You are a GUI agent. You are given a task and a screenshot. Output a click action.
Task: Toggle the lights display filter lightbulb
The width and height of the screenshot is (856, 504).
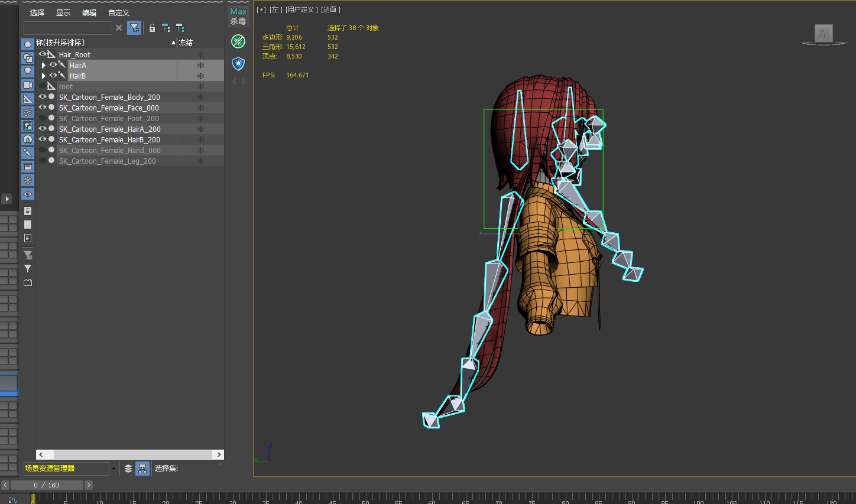tap(28, 71)
